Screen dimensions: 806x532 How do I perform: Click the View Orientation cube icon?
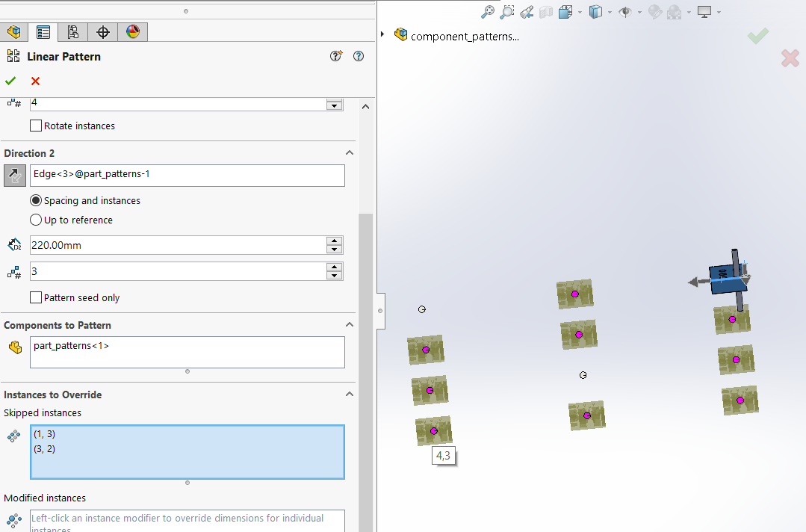[565, 11]
